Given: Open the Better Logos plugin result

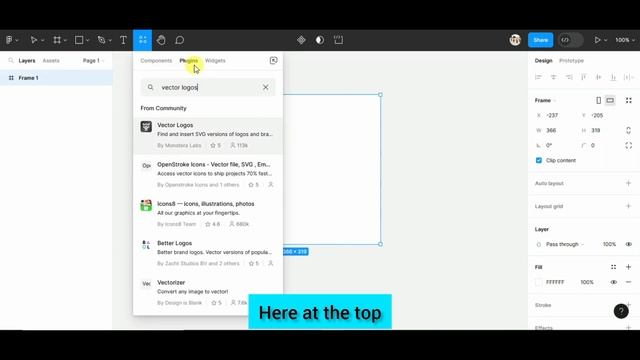Looking at the screenshot, I should tap(208, 253).
